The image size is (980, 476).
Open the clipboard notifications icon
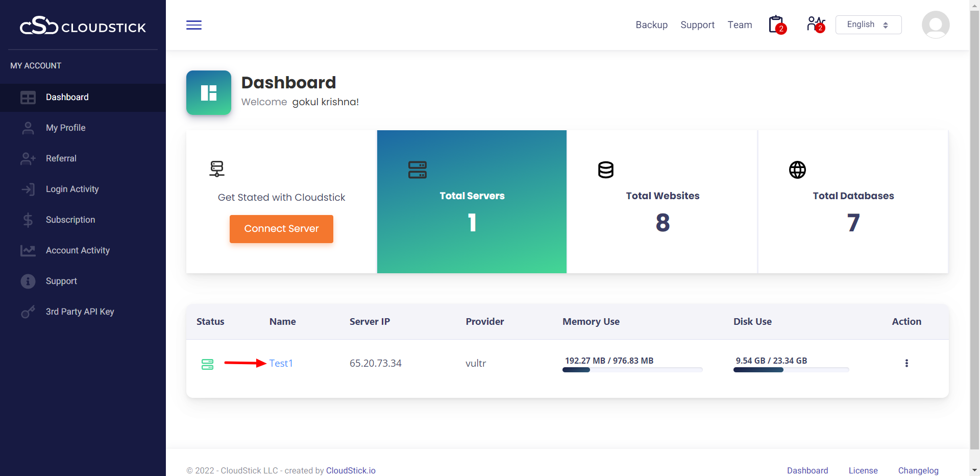(776, 25)
